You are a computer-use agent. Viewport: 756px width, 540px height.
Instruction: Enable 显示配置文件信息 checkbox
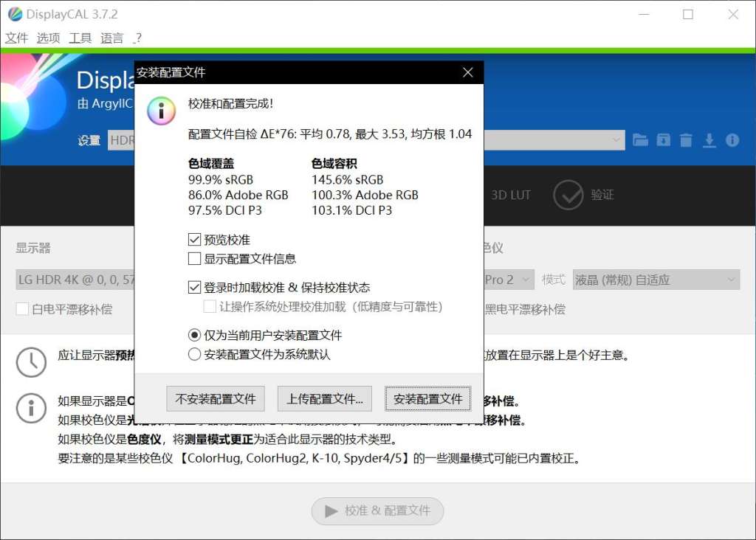point(194,259)
